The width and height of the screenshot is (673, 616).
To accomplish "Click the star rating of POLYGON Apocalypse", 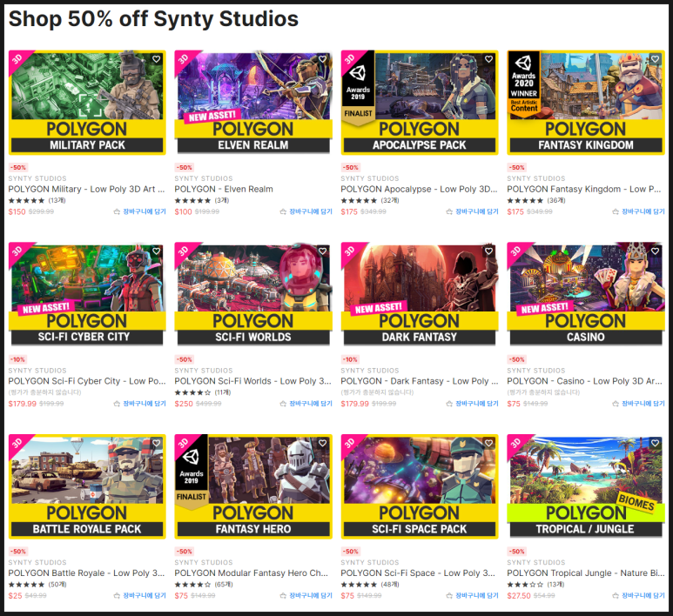I will click(x=359, y=200).
